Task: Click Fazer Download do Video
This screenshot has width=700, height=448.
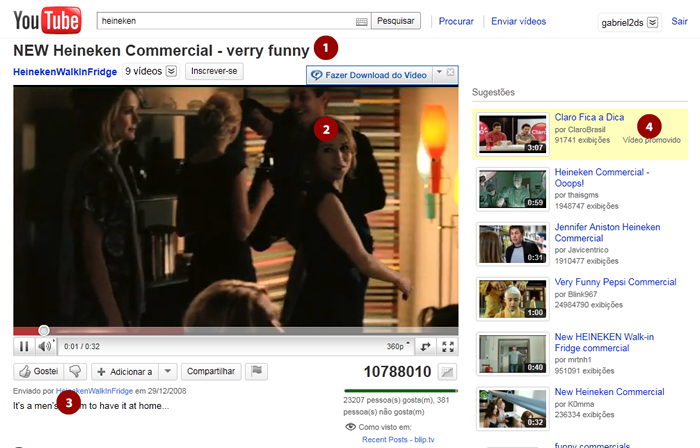Action: click(x=370, y=75)
